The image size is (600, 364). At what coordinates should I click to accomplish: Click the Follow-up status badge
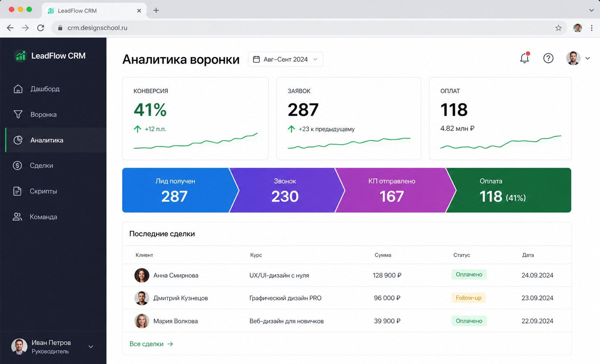468,298
